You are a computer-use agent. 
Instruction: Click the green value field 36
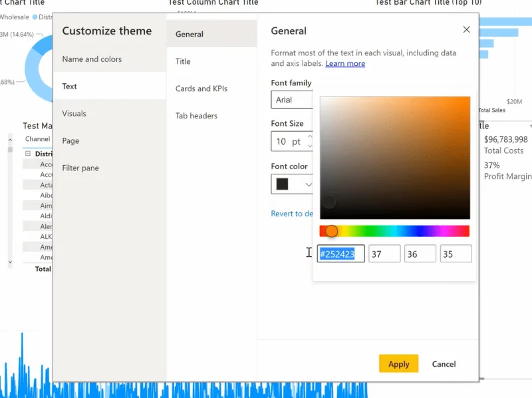click(x=420, y=254)
